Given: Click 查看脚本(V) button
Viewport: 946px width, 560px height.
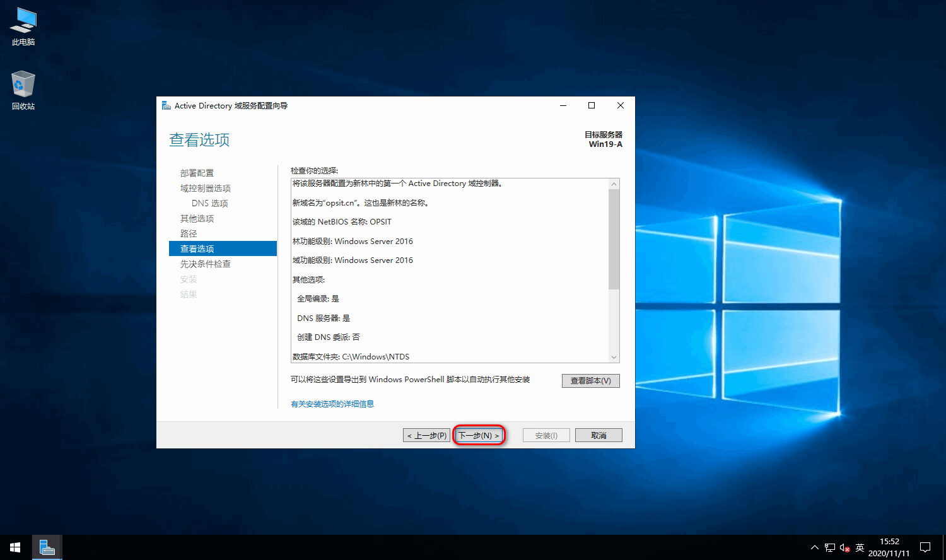Looking at the screenshot, I should [591, 381].
